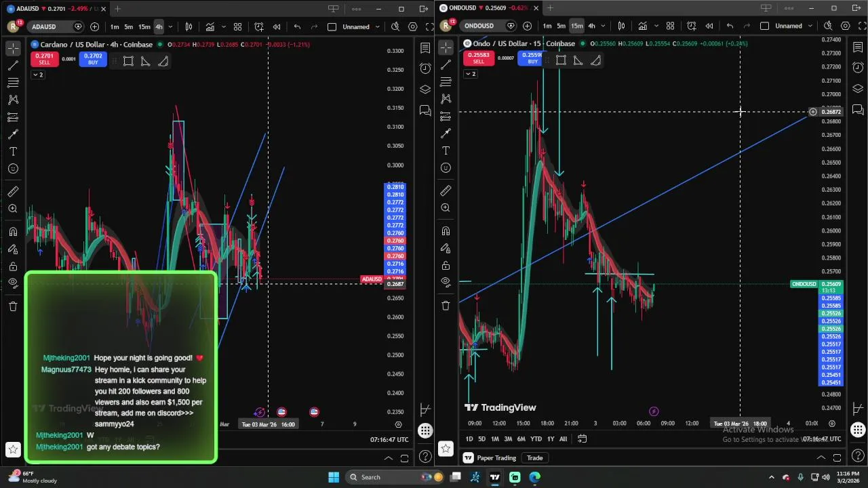Expand the interval dropdown in ONDOUSD toolbar
Viewport: 868px width, 488px height.
tap(603, 26)
